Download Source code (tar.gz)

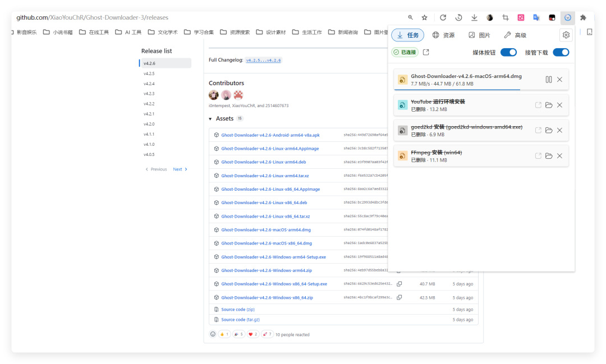point(240,320)
